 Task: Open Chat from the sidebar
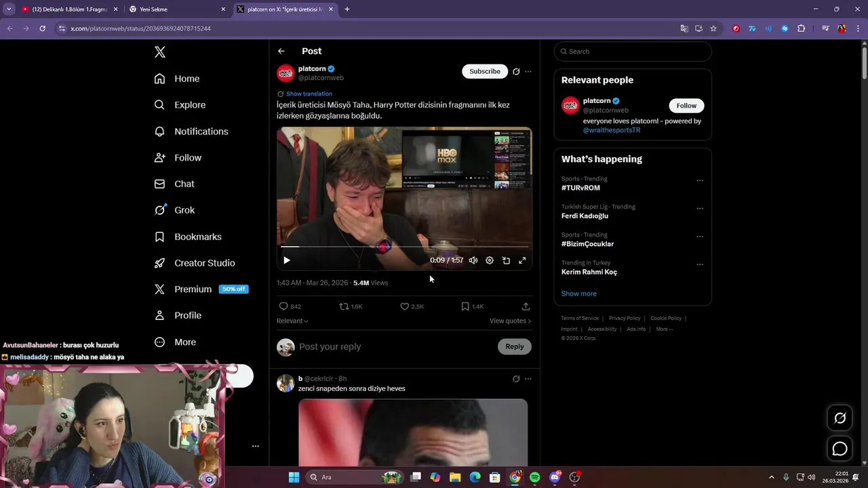click(174, 184)
